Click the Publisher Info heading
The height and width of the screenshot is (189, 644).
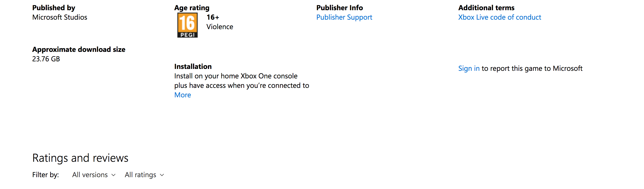(339, 8)
